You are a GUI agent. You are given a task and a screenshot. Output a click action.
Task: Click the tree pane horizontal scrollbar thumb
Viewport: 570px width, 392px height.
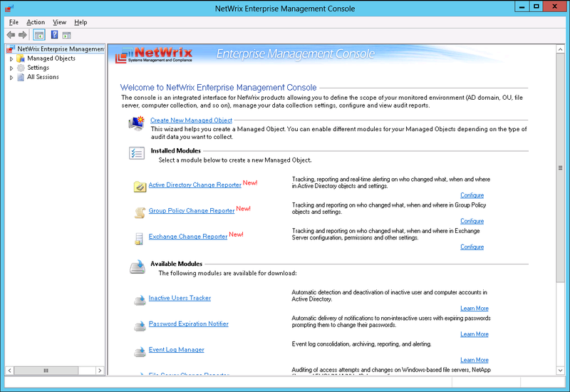click(46, 371)
